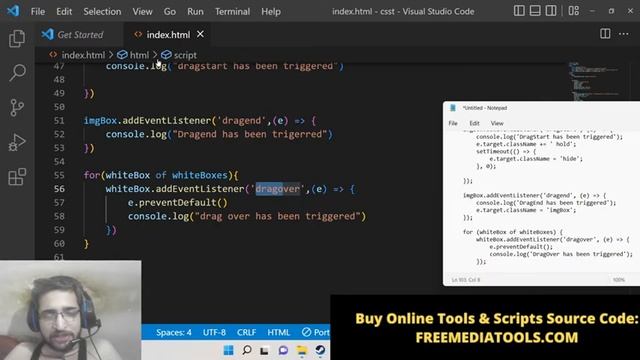Open Windows taskbar Search
Viewport: 640px width, 360px height.
[247, 350]
